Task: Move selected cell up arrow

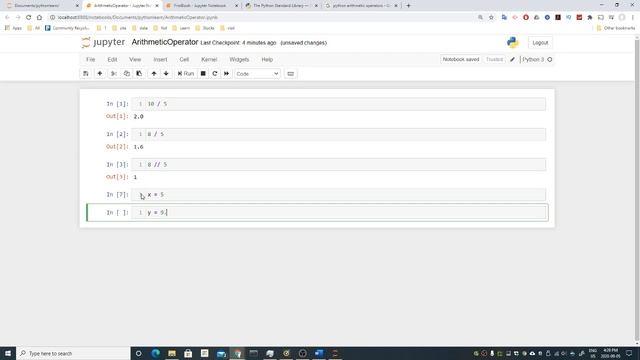Action: pyautogui.click(x=154, y=74)
